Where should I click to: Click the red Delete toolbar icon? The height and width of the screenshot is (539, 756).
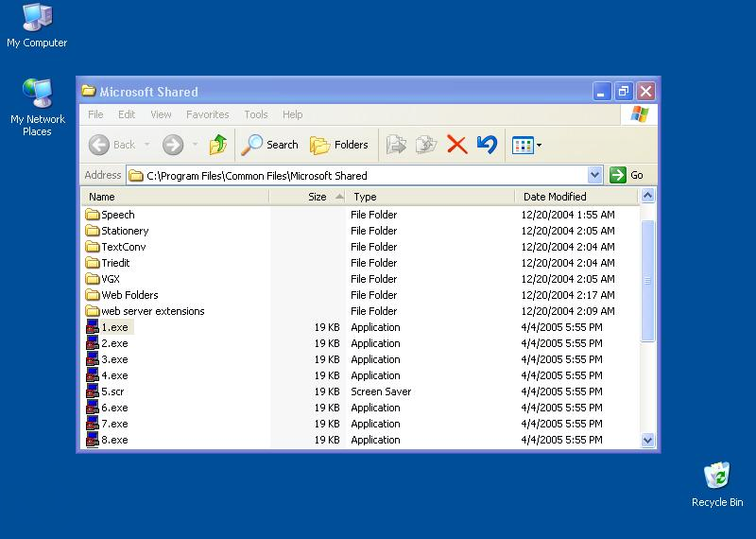click(457, 145)
